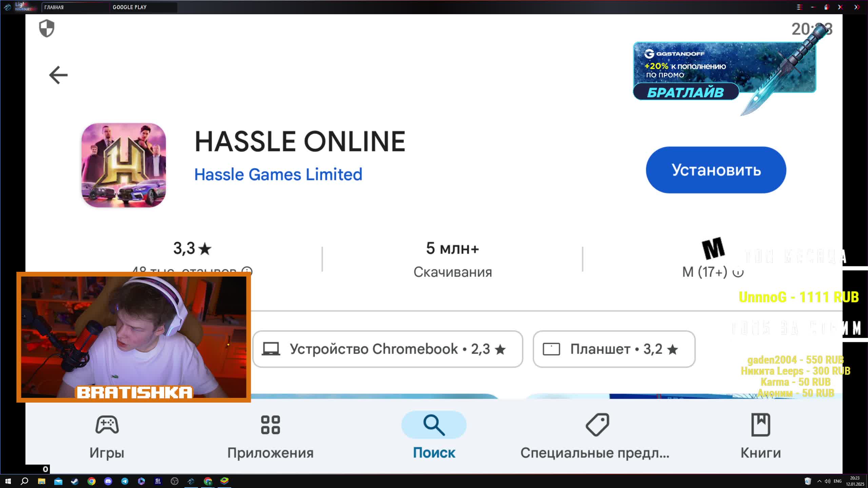The width and height of the screenshot is (868, 488).
Task: Switch to the GOOGLE PLAY emulator tab
Action: click(143, 7)
